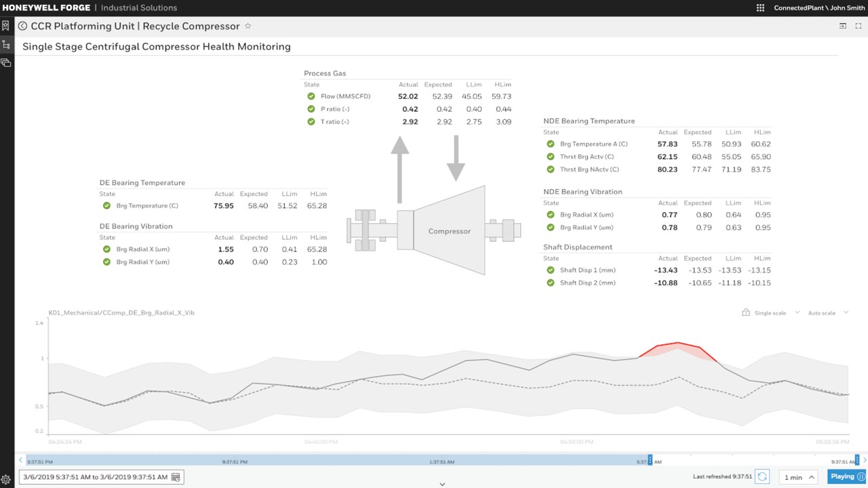Open the date range calendar icon
The width and height of the screenshot is (868, 488).
176,477
